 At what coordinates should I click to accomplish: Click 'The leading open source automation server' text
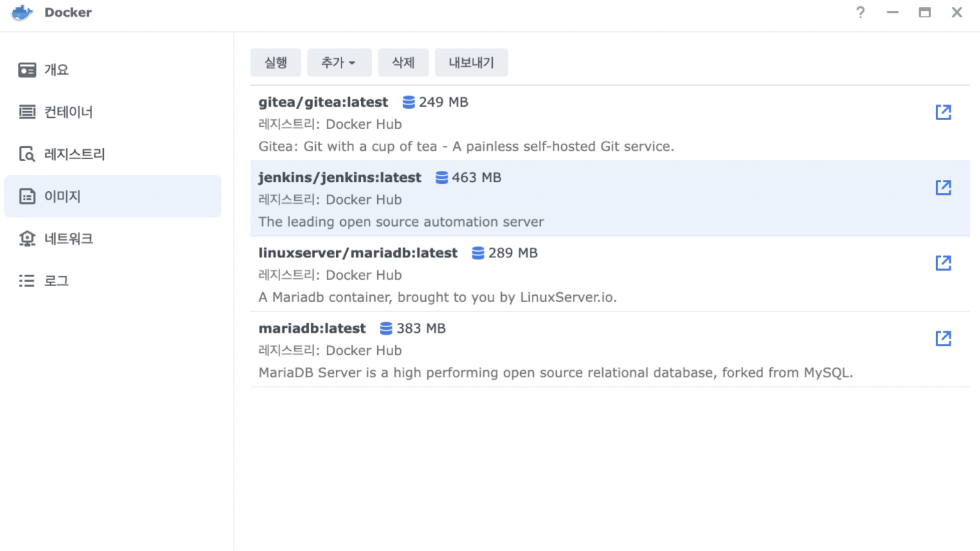click(x=401, y=222)
